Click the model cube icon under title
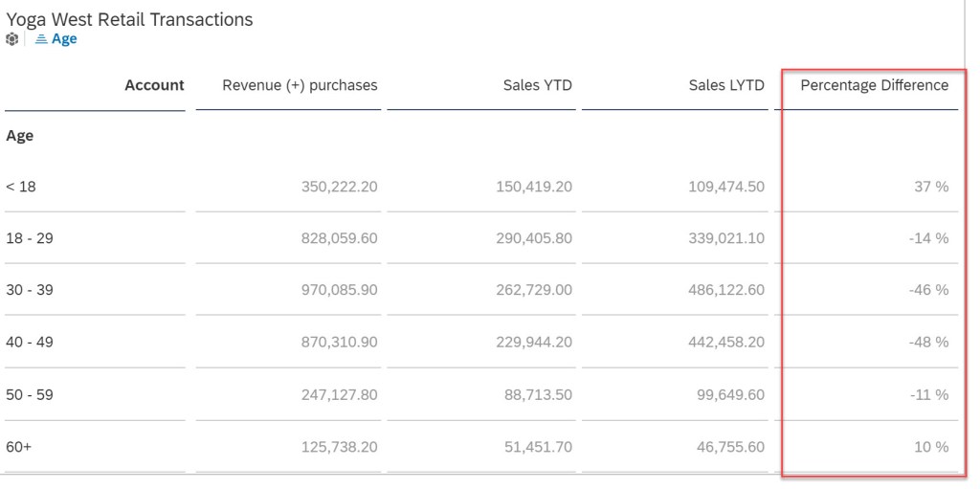The image size is (980, 489). coord(11,39)
